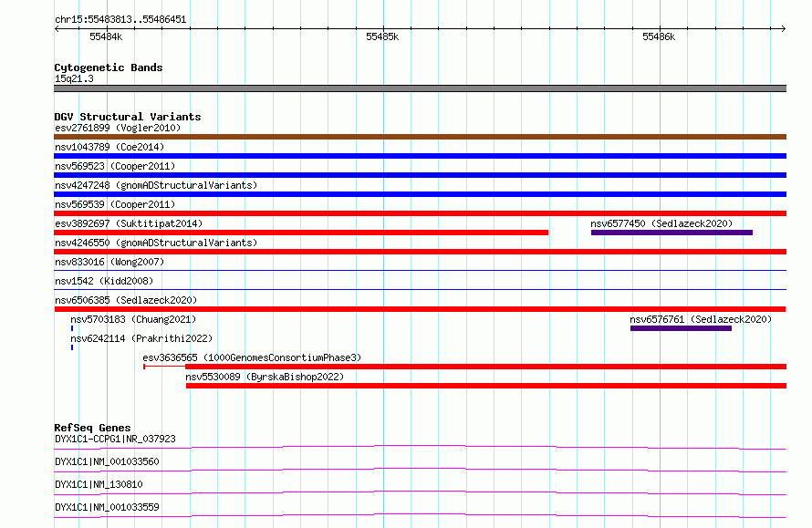The width and height of the screenshot is (812, 528).
Task: Click the DGV Structural Variants track heading
Action: point(128,117)
